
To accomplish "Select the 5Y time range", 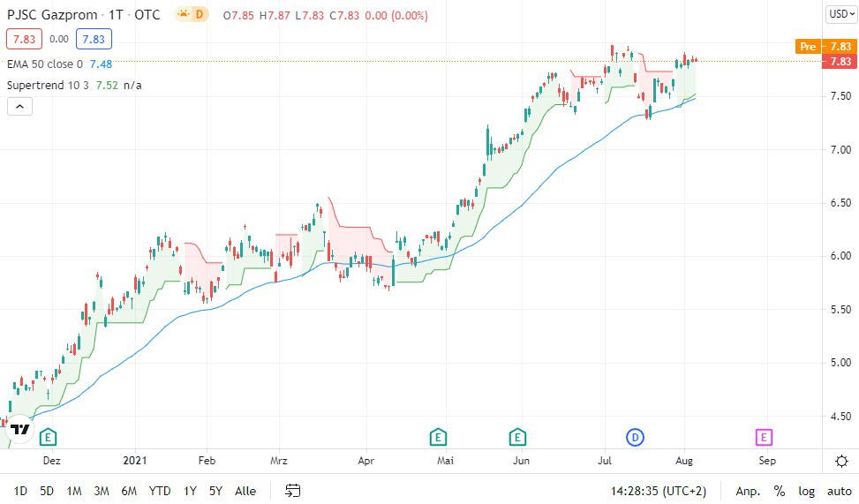I will [x=215, y=491].
